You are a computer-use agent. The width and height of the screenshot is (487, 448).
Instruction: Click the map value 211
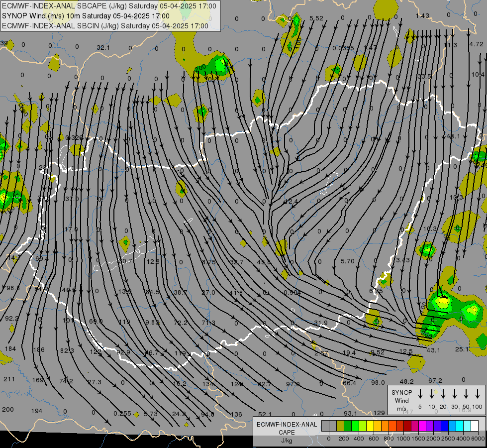pyautogui.click(x=9, y=379)
